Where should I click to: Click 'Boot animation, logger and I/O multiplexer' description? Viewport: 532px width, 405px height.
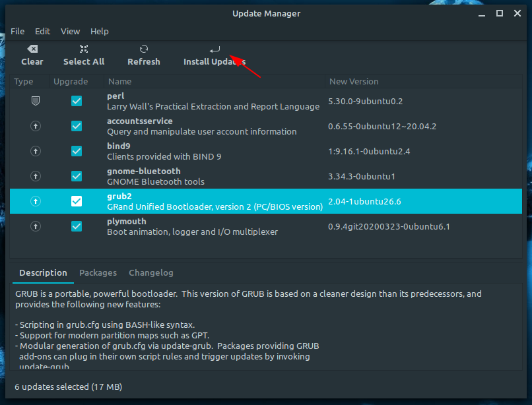coord(192,232)
